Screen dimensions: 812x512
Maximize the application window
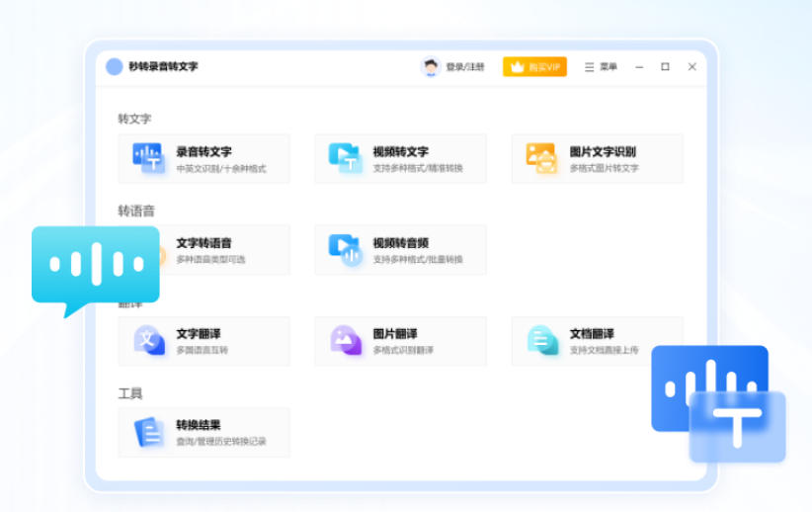tap(665, 67)
